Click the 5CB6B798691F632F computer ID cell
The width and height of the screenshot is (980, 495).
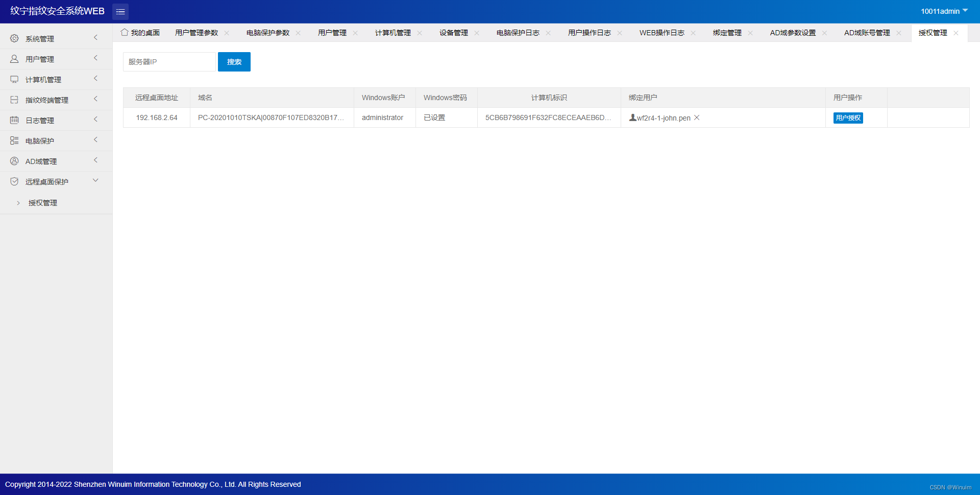tap(549, 117)
